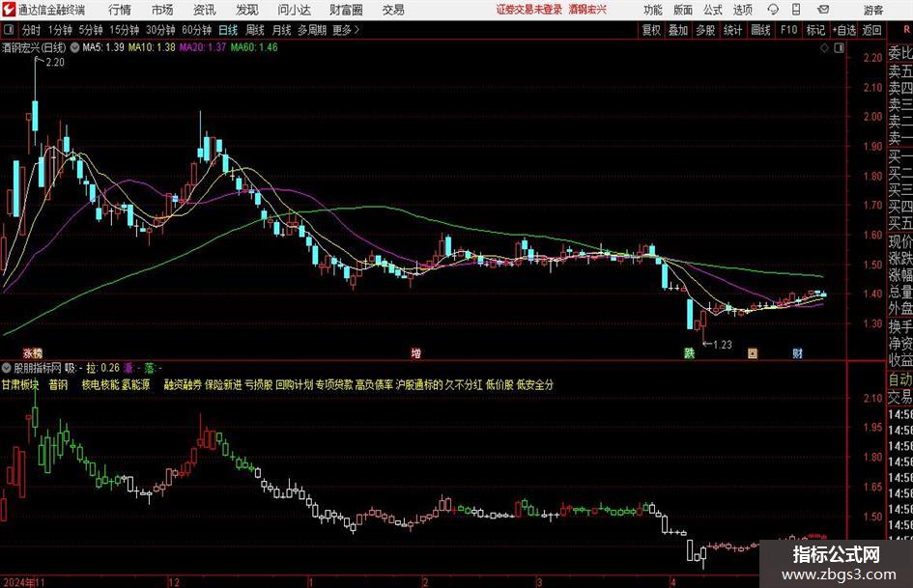
Task: Switch to the 30分钟 period tab
Action: 160,30
